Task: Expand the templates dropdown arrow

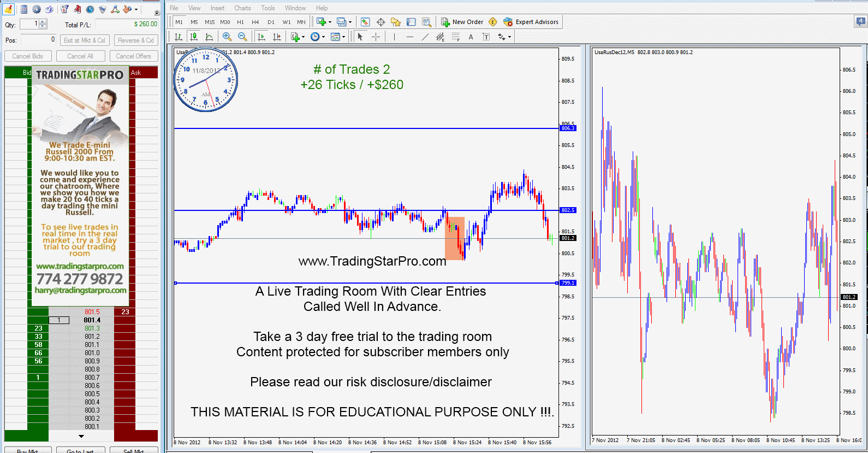Action: pos(343,37)
